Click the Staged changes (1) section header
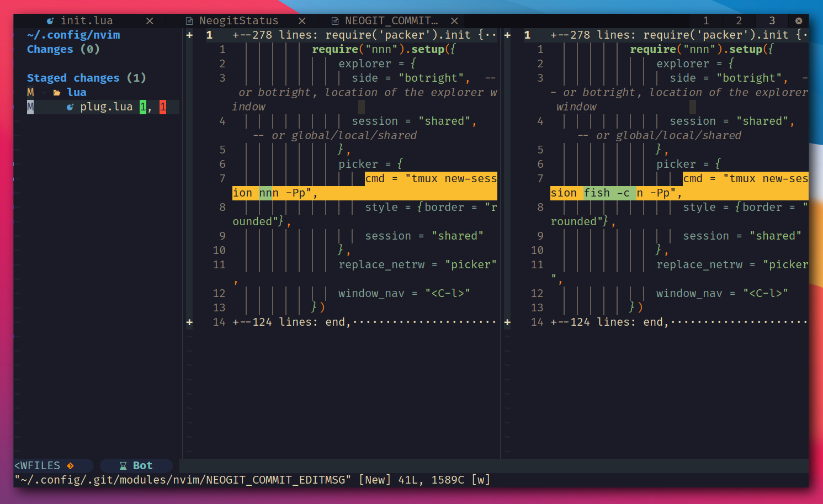This screenshot has height=504, width=823. (87, 78)
